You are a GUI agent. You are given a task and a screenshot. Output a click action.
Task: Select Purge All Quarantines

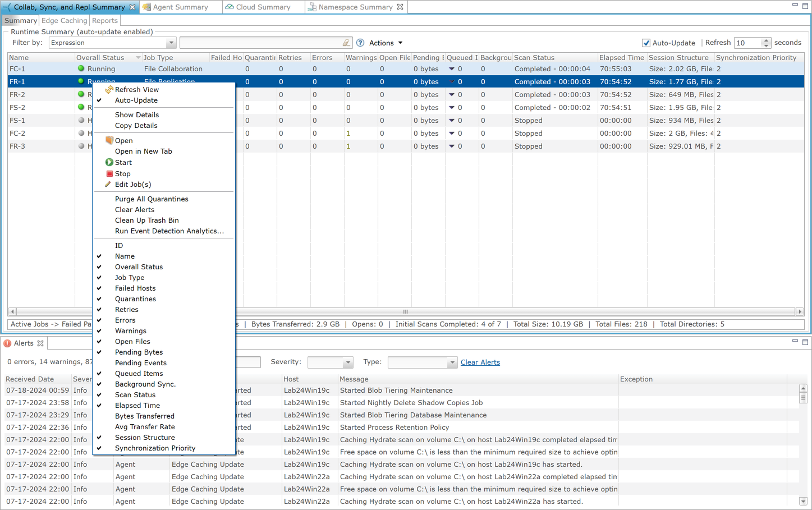click(x=152, y=199)
